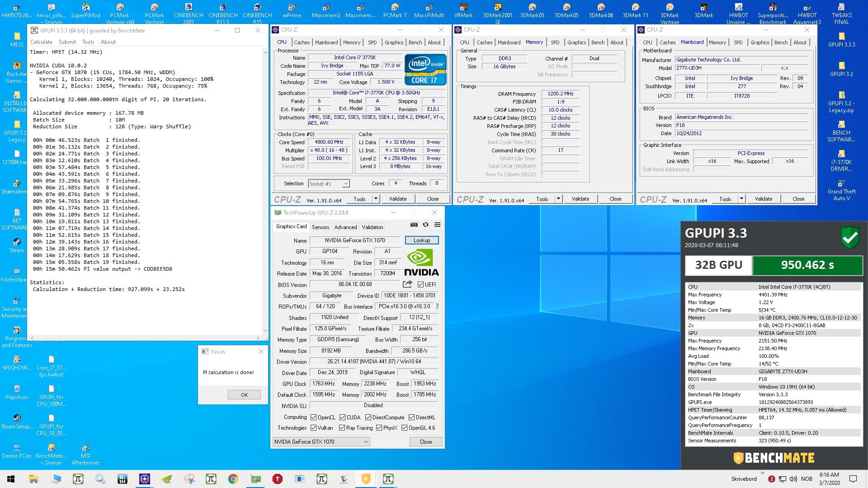This screenshot has height=488, width=868.
Task: Click the Bus Interface question mark icon
Action: (437, 306)
